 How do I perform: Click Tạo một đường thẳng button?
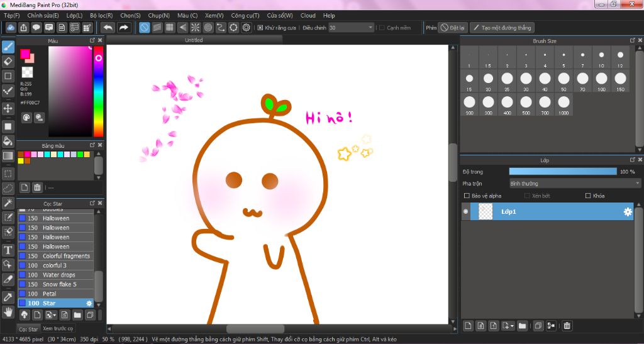point(502,28)
